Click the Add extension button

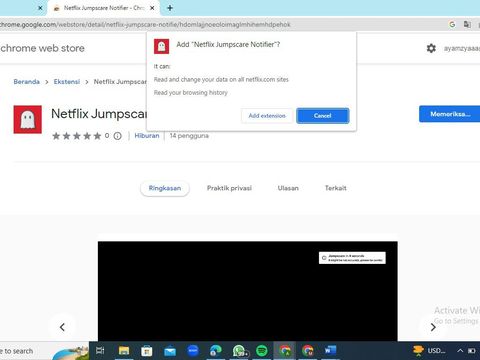click(267, 116)
